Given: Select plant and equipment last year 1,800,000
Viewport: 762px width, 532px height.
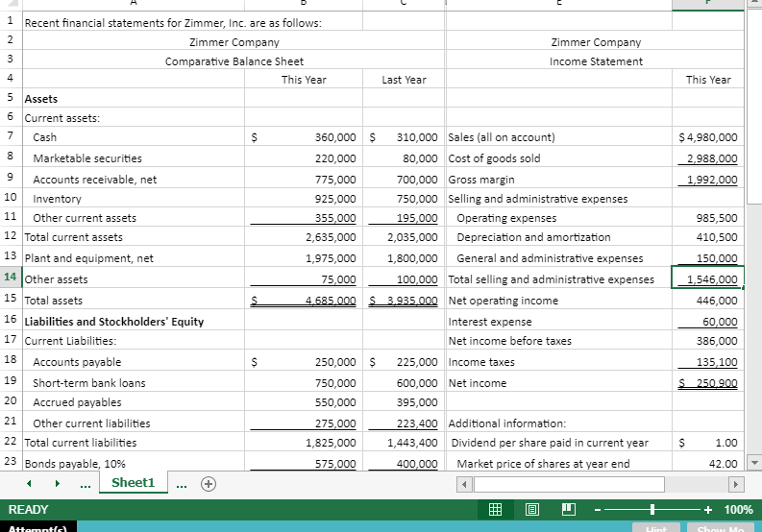Looking at the screenshot, I should click(404, 256).
